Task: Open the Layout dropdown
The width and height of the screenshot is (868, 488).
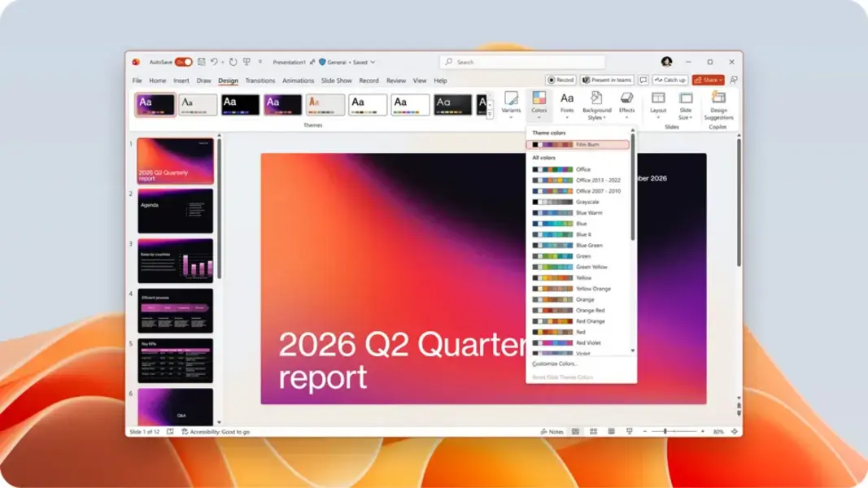Action: [x=657, y=105]
